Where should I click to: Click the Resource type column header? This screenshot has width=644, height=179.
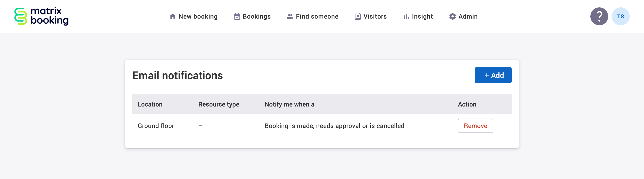pos(218,104)
